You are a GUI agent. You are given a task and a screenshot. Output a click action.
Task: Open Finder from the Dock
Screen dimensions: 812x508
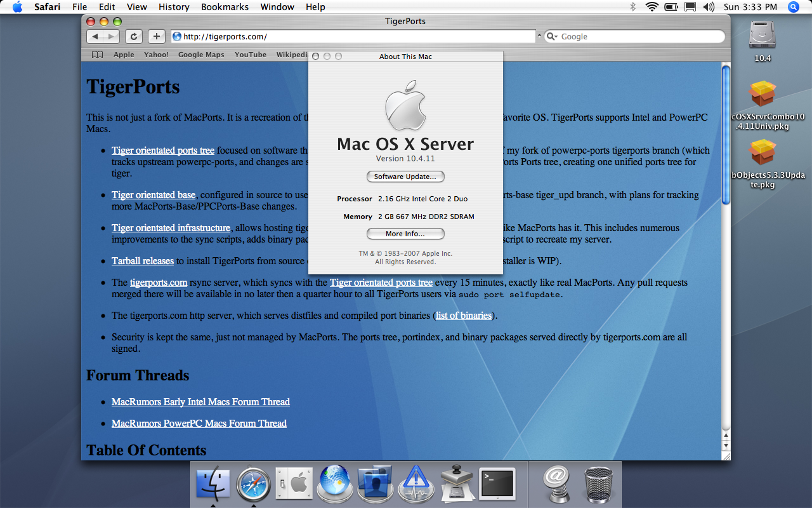click(213, 484)
